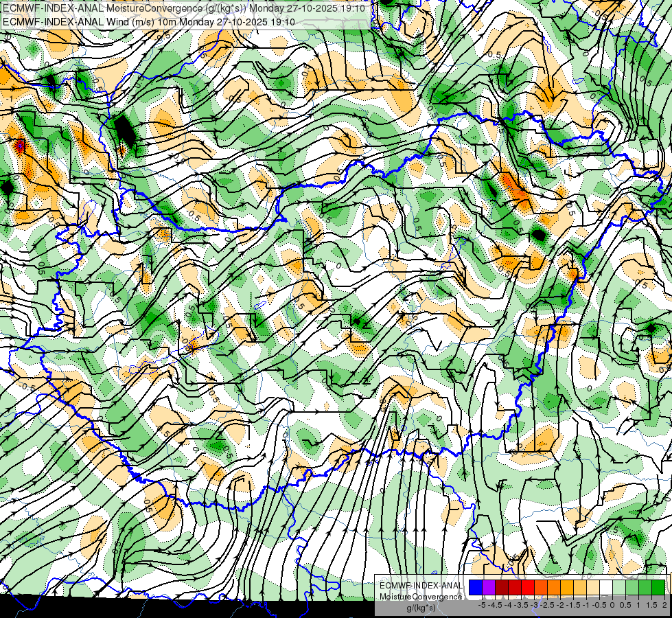Click the lightest green legend swatch
This screenshot has width=672, height=618.
point(619,588)
